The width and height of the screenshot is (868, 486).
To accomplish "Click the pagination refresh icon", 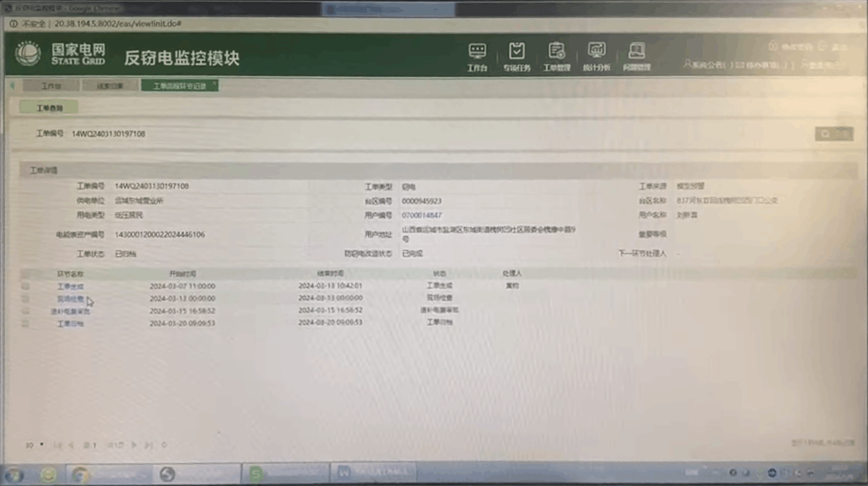I will pos(164,445).
